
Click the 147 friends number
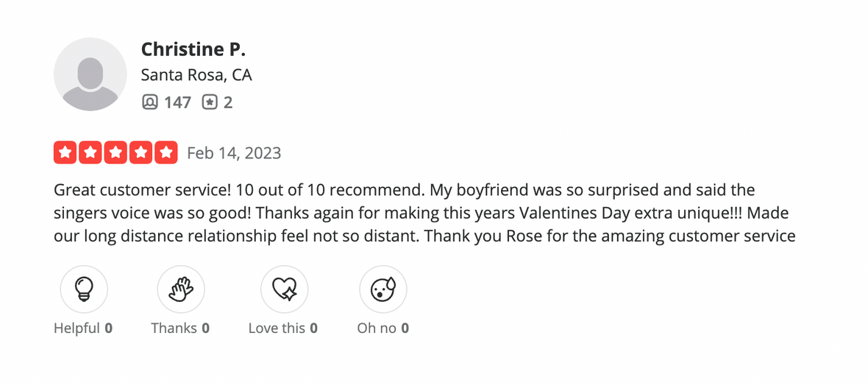(177, 102)
